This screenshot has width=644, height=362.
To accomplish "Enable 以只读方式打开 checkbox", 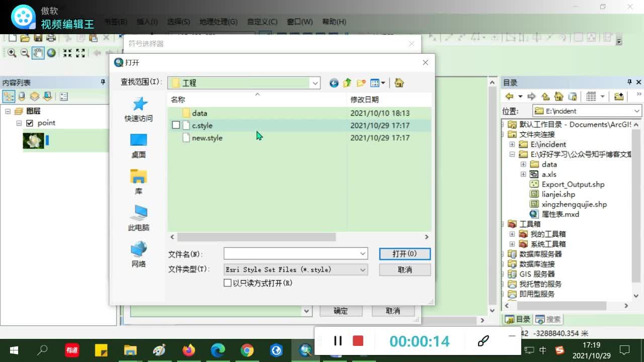I will (228, 283).
